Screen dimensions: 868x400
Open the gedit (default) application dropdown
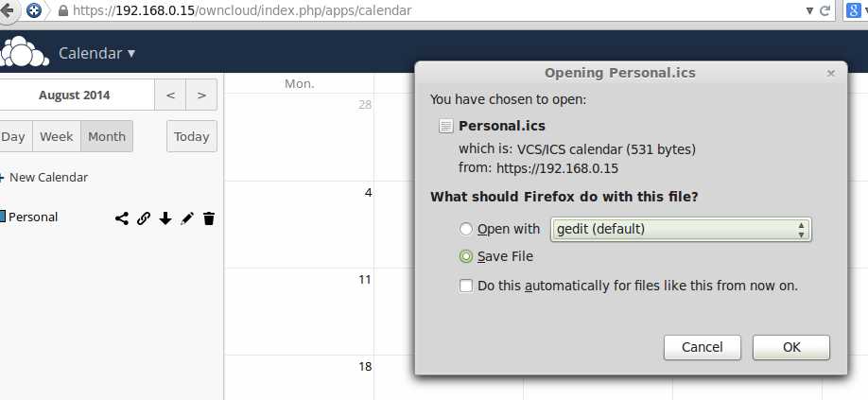tap(681, 229)
